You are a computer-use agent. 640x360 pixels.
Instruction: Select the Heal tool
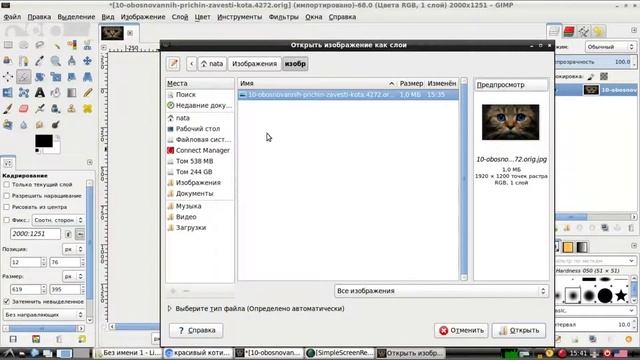coord(87,109)
